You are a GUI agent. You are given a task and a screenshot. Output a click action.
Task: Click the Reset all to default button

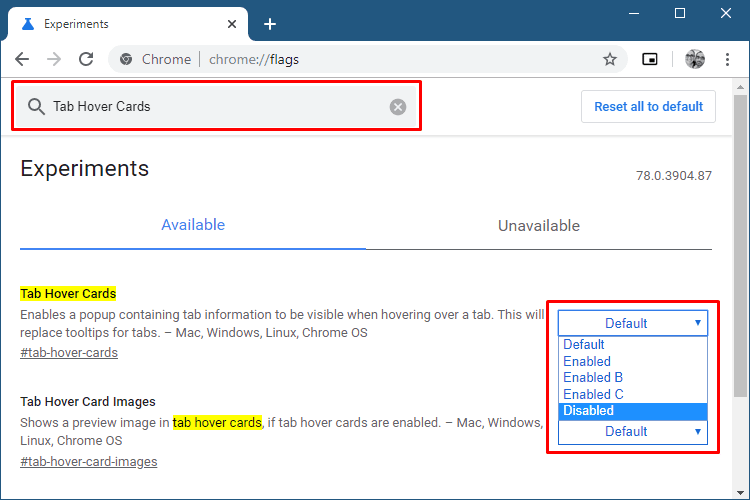[x=648, y=106]
